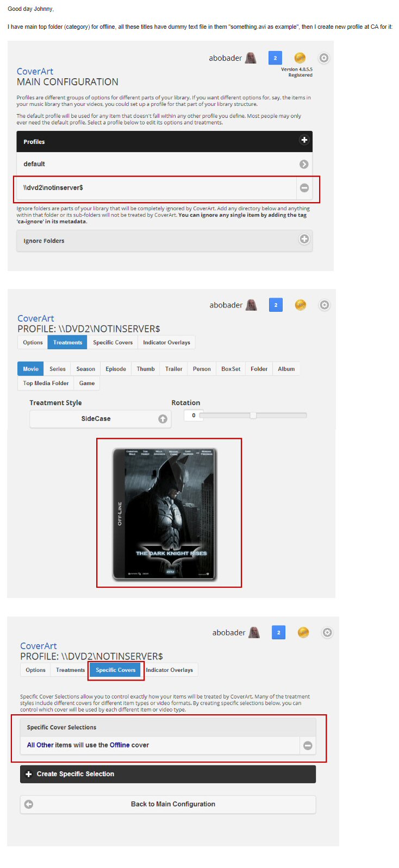Click plus icon beside Create Specific Selection

(29, 774)
